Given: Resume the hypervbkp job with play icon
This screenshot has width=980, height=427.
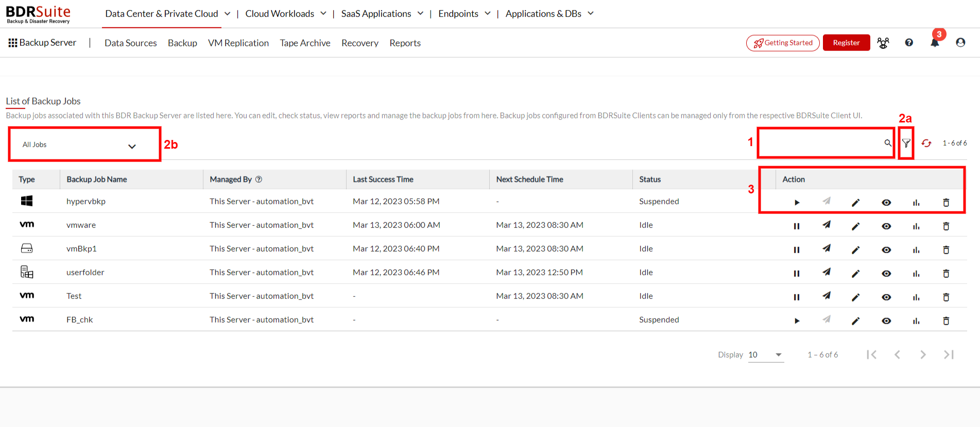Looking at the screenshot, I should 797,203.
